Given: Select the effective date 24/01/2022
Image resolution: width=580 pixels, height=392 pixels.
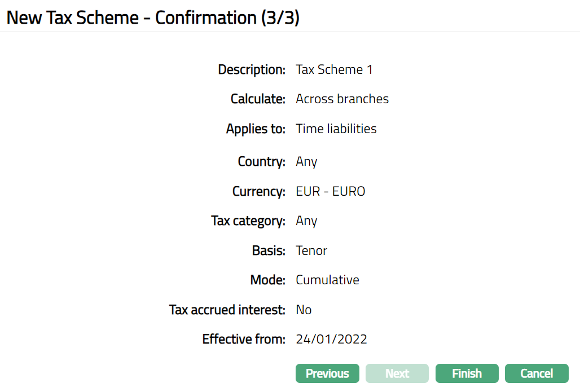Looking at the screenshot, I should click(331, 339).
